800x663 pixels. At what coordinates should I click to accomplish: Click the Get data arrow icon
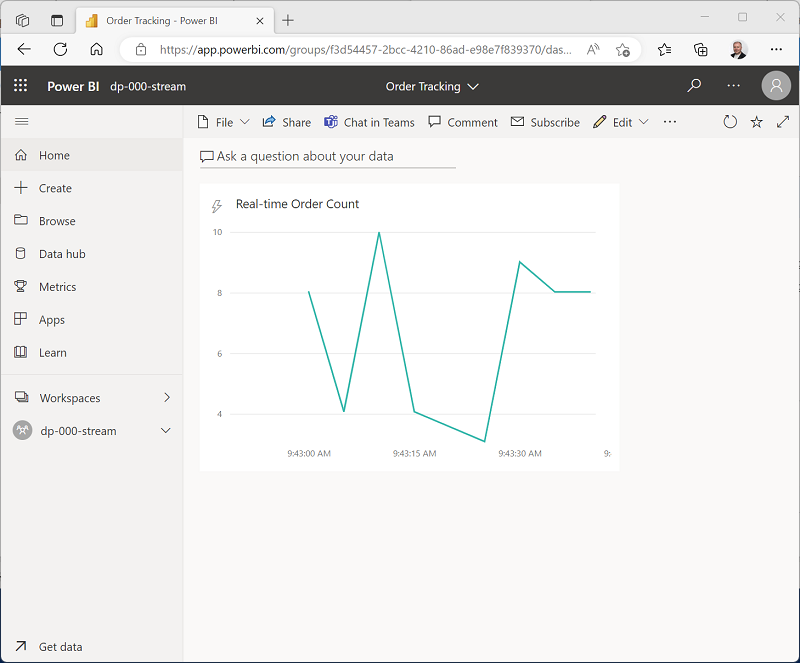tap(20, 646)
